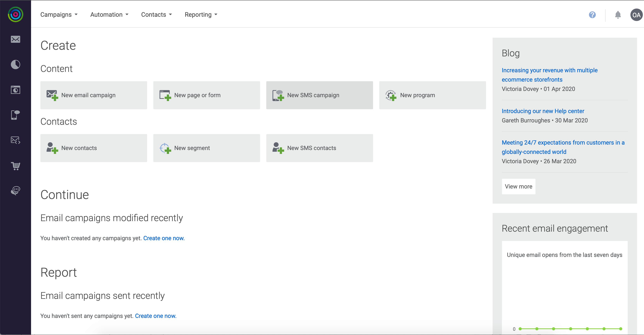Click 'Victoria Dovey • 01 Apr 2020' byline
Screen dimensions: 644x335
538,89
